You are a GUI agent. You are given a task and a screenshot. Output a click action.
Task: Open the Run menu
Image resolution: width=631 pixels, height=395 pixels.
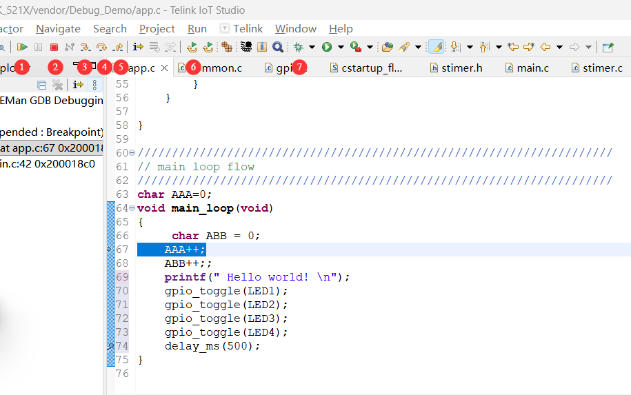pos(197,29)
